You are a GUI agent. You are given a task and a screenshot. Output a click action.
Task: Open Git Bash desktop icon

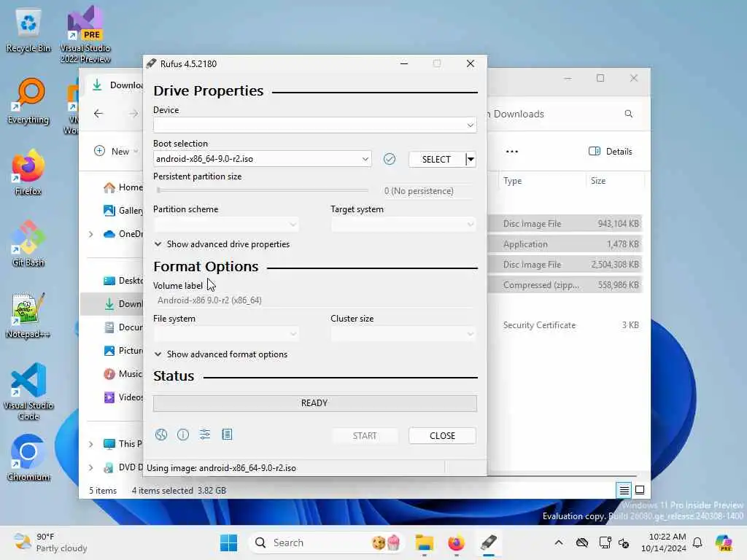[28, 244]
